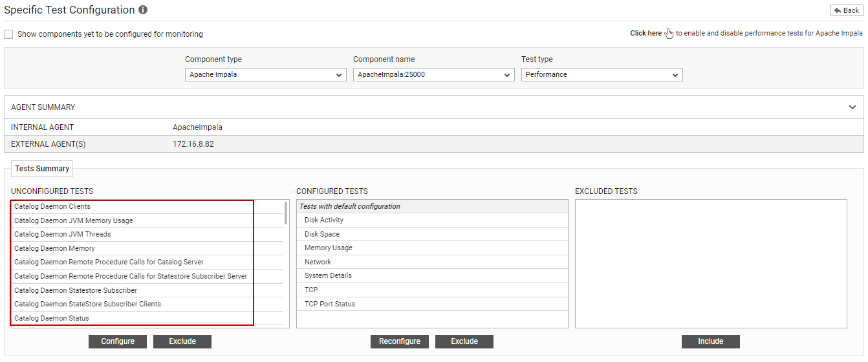
Task: Open the Component type dropdown
Action: click(266, 75)
